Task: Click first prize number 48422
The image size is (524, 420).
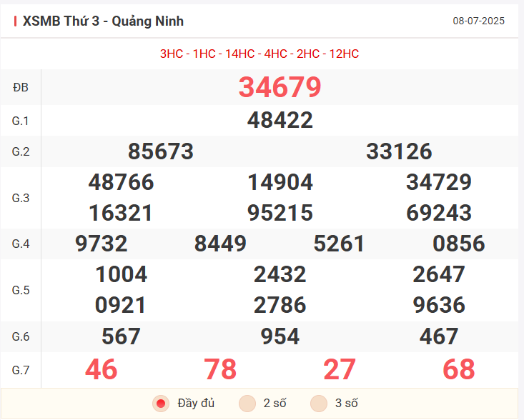Action: (280, 120)
